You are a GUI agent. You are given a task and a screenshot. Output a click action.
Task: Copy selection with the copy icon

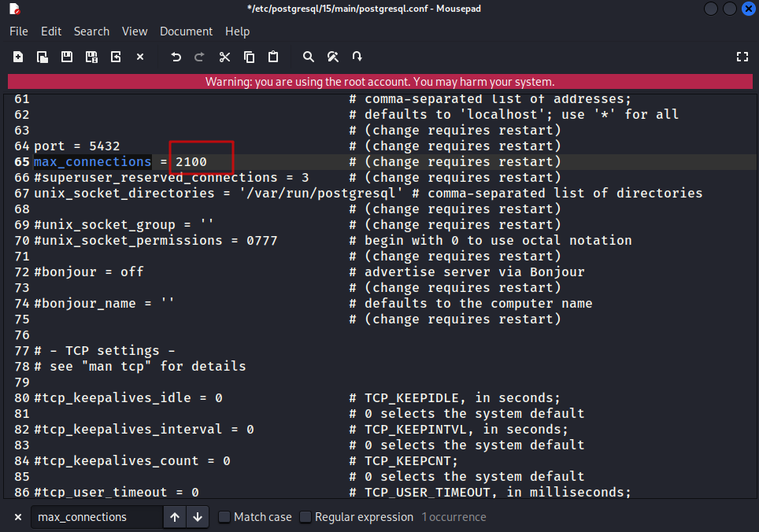[250, 57]
